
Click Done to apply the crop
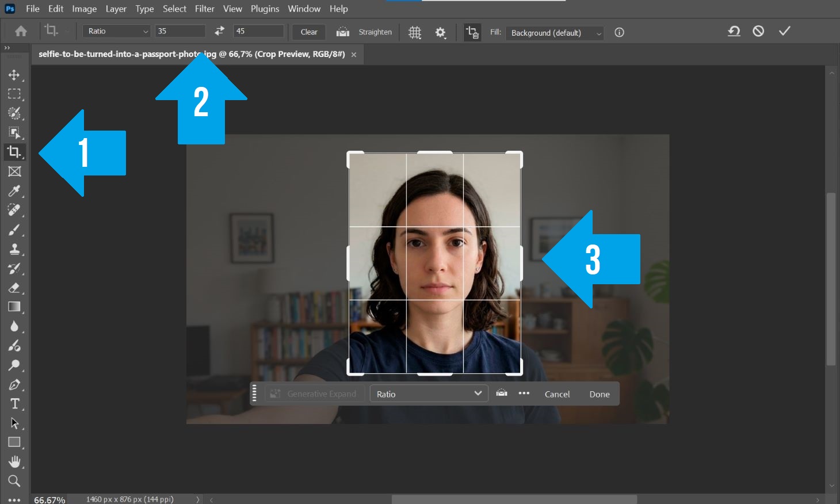(599, 394)
